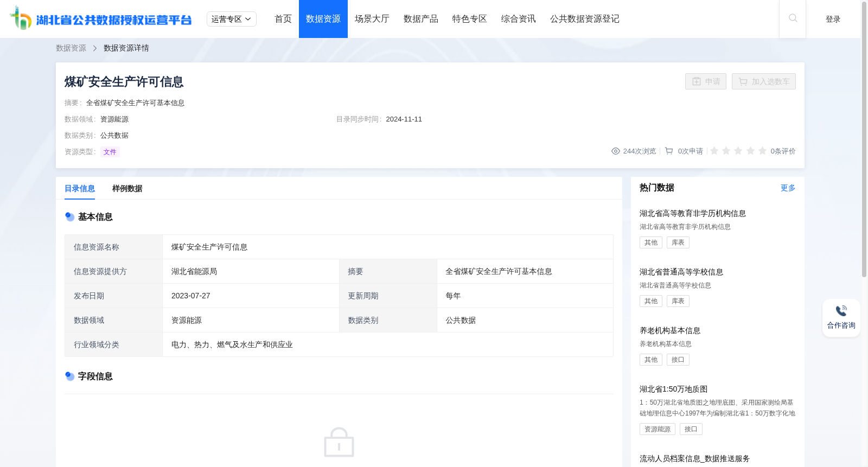Click the 加入选数车 button

point(764,81)
